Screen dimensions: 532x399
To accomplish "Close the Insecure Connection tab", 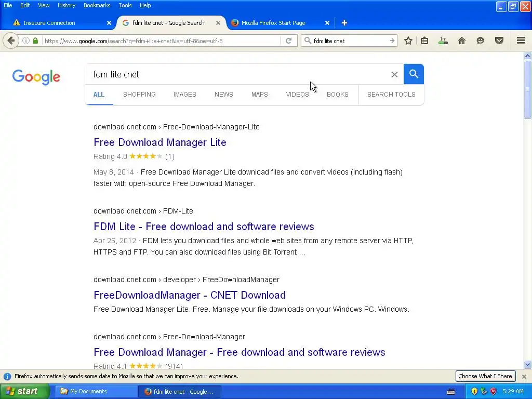I will (x=109, y=23).
